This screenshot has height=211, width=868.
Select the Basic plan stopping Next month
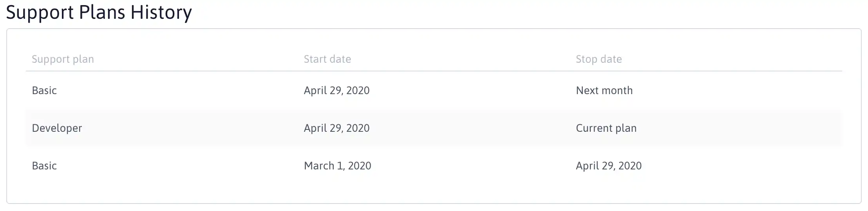[x=44, y=91]
